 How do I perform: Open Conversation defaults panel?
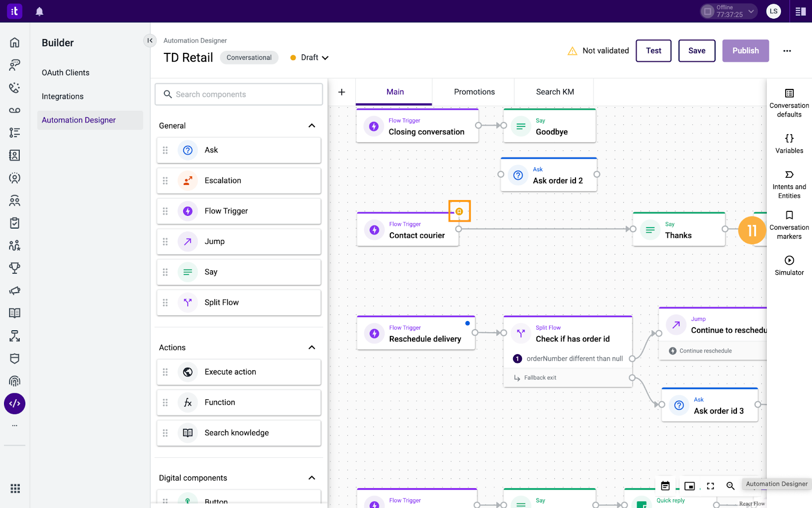789,103
